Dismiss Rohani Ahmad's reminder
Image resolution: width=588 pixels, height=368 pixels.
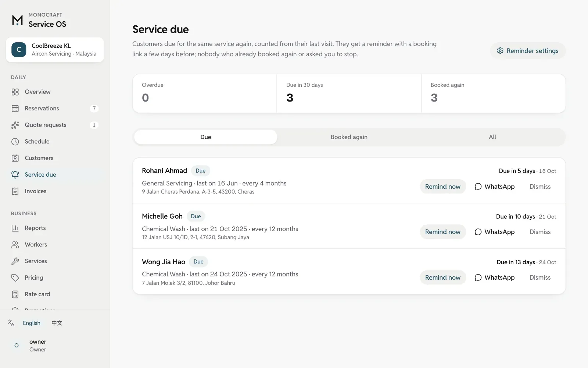pyautogui.click(x=540, y=187)
